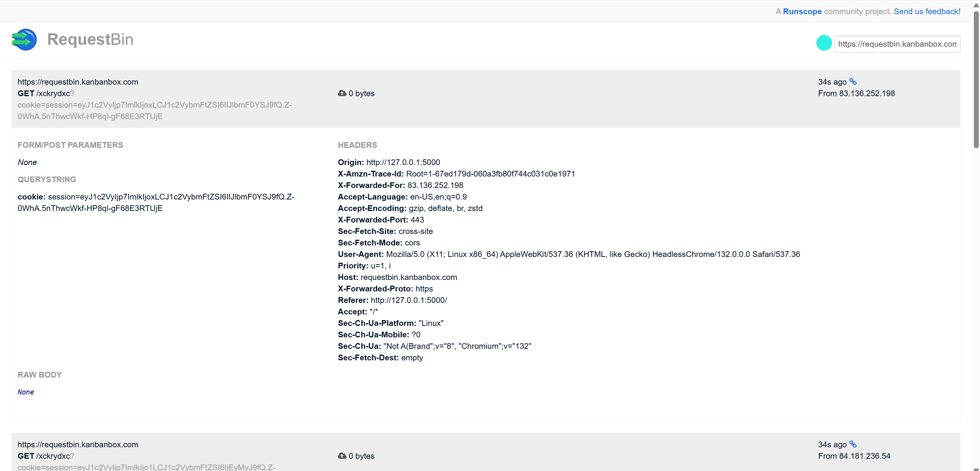Click the RequestBin globe logo icon
This screenshot has width=980, height=471.
click(24, 39)
